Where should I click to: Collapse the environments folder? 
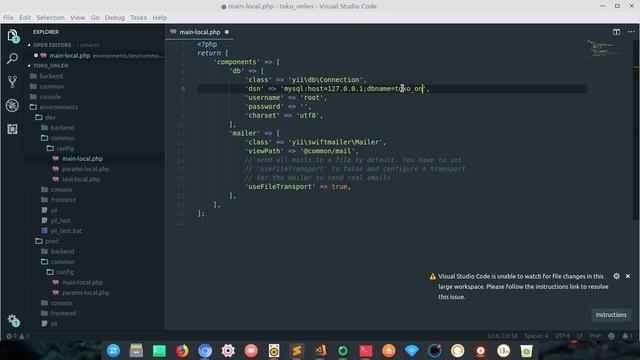click(59, 107)
